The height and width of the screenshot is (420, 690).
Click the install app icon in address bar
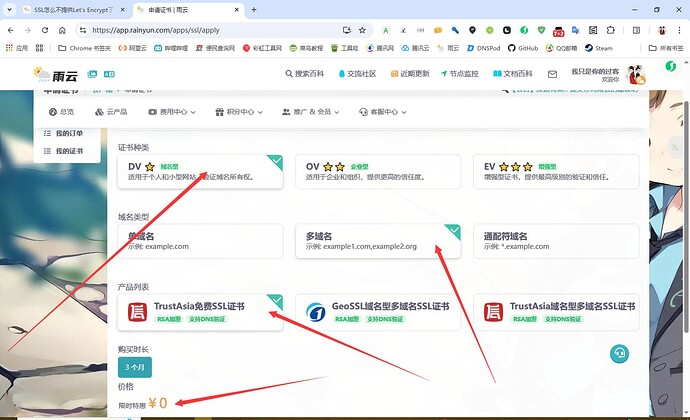346,30
